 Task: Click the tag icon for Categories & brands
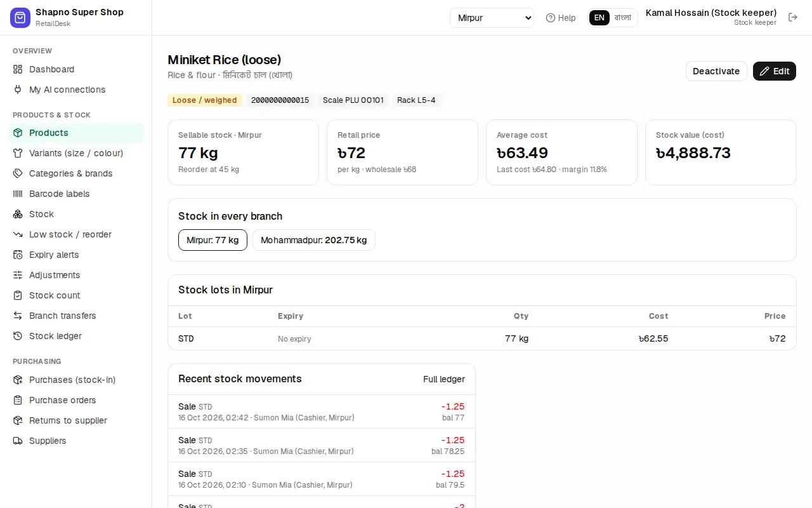[18, 173]
